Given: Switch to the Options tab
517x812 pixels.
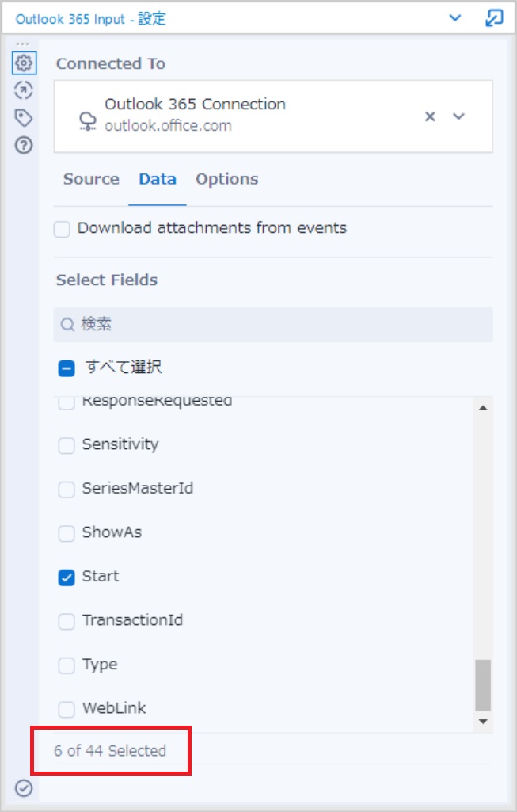Looking at the screenshot, I should (226, 179).
